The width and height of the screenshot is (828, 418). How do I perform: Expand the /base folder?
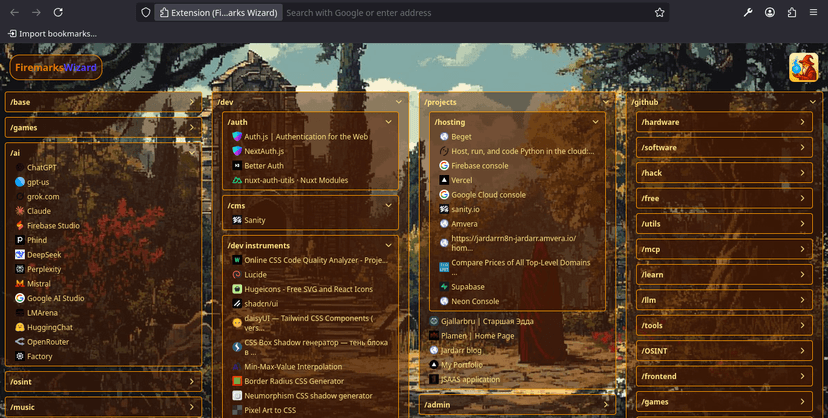coord(191,102)
